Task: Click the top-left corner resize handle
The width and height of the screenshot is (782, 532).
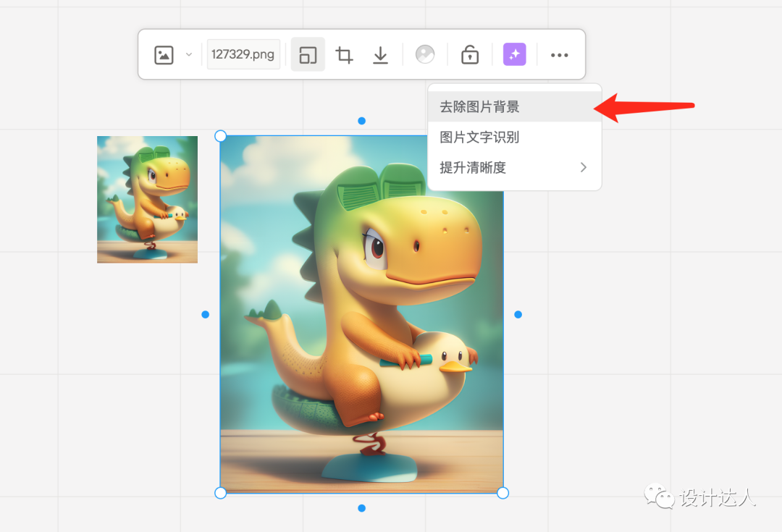Action: (221, 136)
